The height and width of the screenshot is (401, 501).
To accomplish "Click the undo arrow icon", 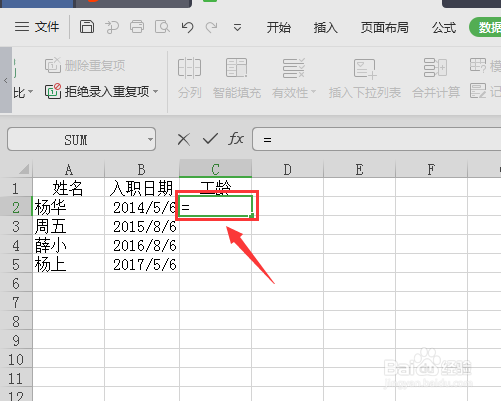I will point(187,27).
